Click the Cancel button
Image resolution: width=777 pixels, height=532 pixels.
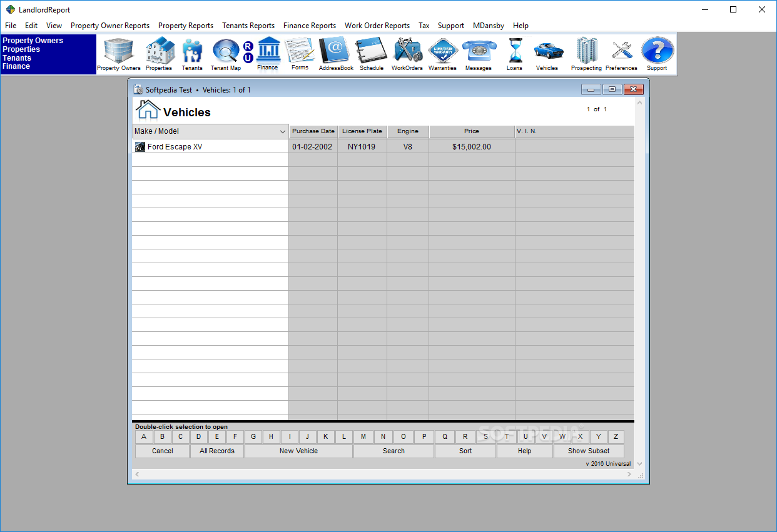pos(163,451)
